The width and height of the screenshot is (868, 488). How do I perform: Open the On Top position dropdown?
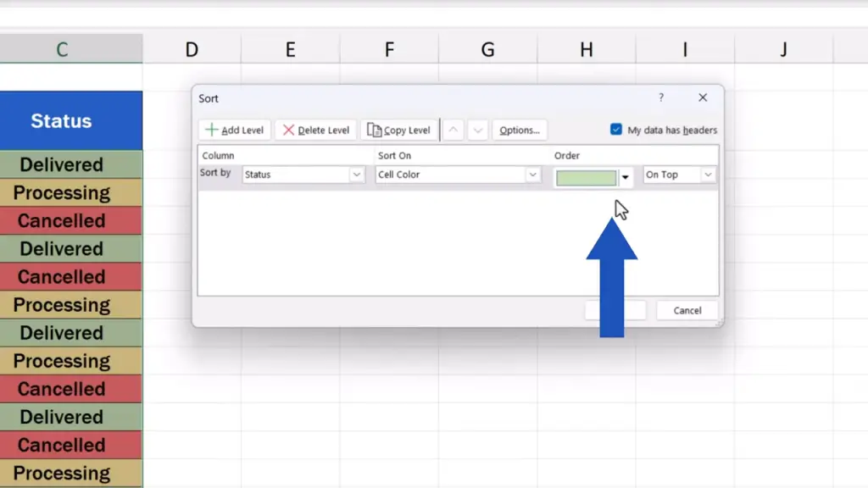pos(708,175)
